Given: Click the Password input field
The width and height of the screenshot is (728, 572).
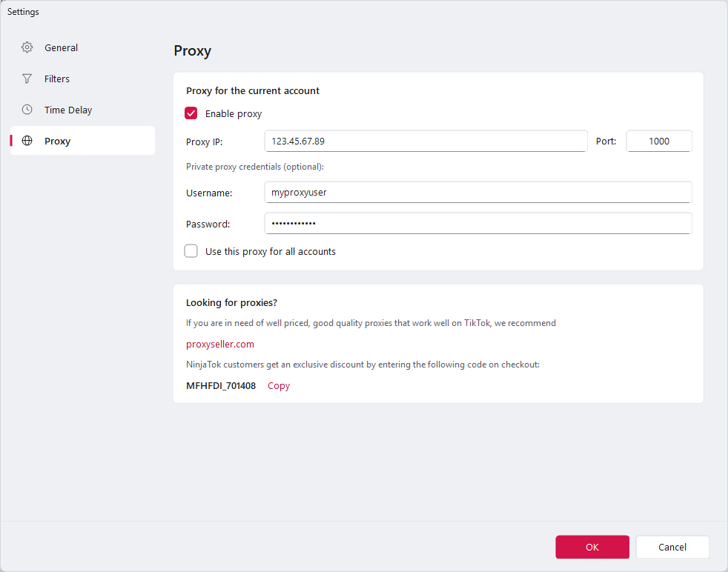Looking at the screenshot, I should (x=478, y=223).
